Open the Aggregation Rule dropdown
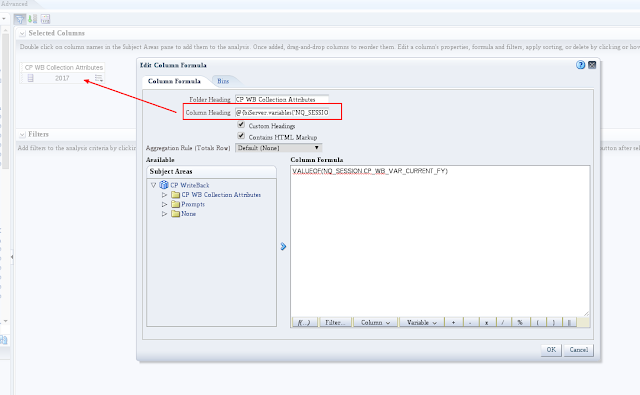The width and height of the screenshot is (640, 395). coord(278,148)
